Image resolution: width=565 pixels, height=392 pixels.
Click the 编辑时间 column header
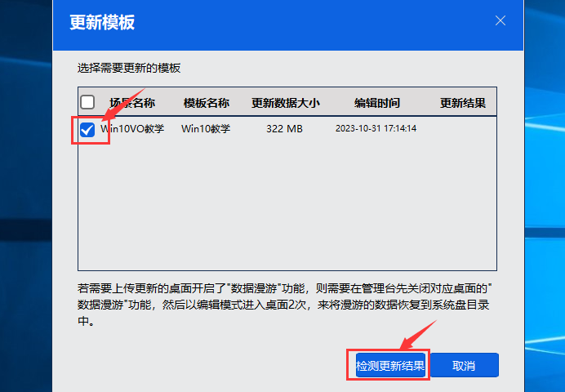[376, 104]
